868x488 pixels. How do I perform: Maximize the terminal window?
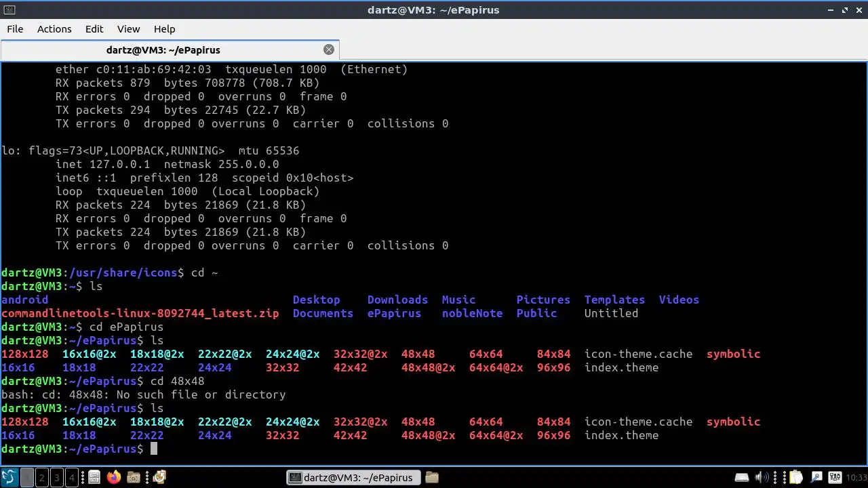click(x=845, y=10)
